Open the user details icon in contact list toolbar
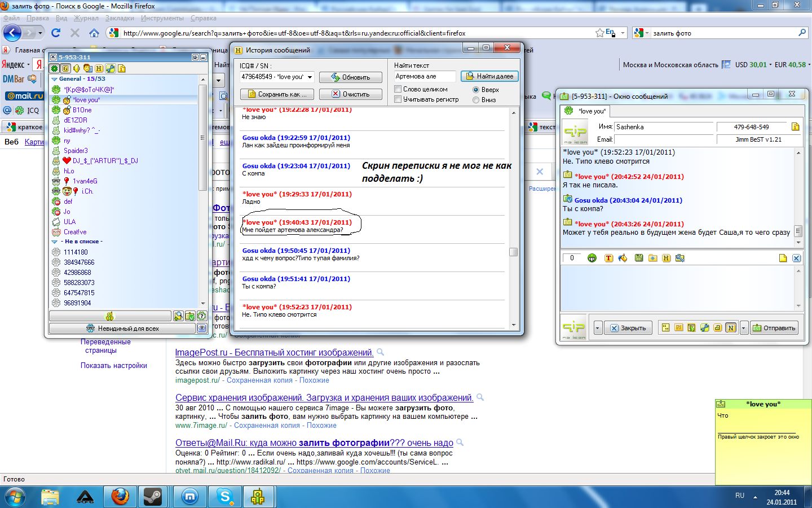 point(88,68)
